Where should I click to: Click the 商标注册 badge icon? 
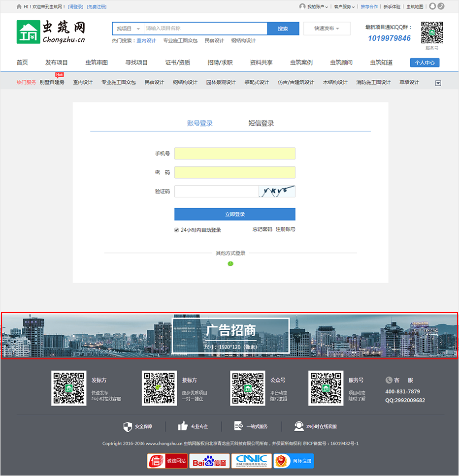point(294,461)
